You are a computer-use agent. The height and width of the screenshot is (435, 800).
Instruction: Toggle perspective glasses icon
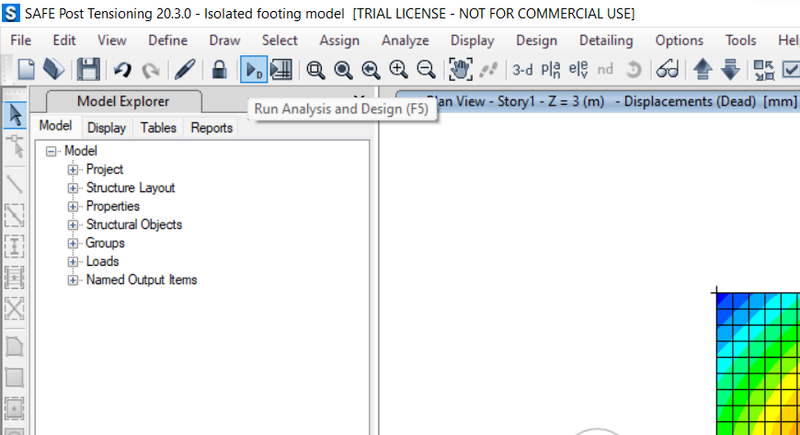667,69
